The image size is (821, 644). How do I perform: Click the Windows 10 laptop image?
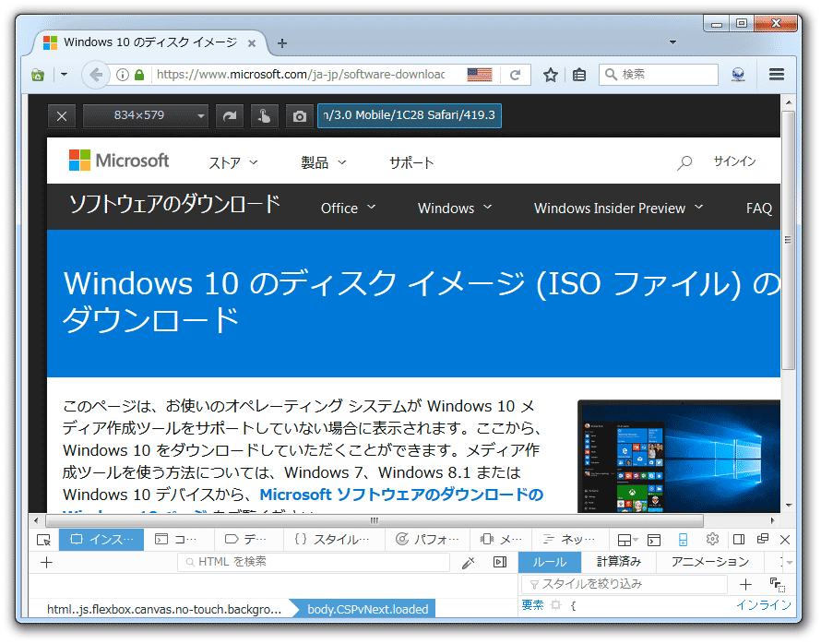click(679, 457)
